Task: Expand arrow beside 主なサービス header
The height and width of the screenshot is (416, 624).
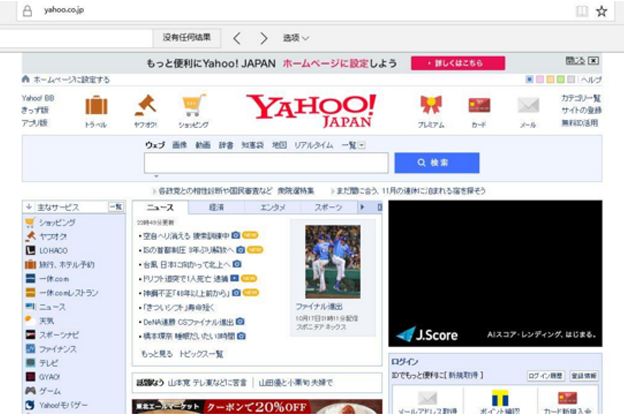Action: coord(29,207)
